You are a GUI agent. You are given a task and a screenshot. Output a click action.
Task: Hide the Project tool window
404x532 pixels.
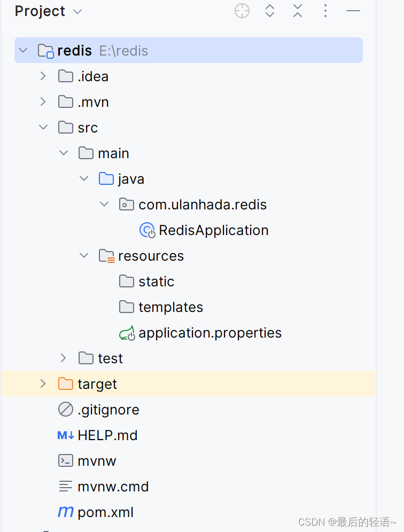pos(353,11)
